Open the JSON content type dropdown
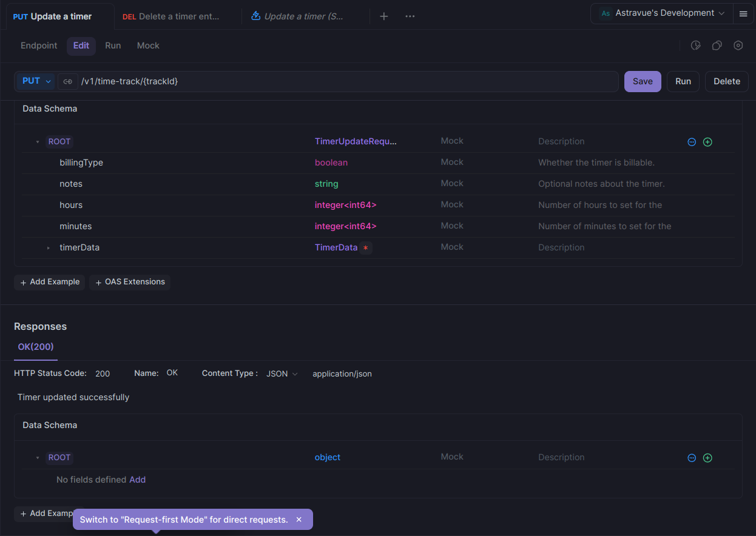The width and height of the screenshot is (756, 536). pos(282,374)
